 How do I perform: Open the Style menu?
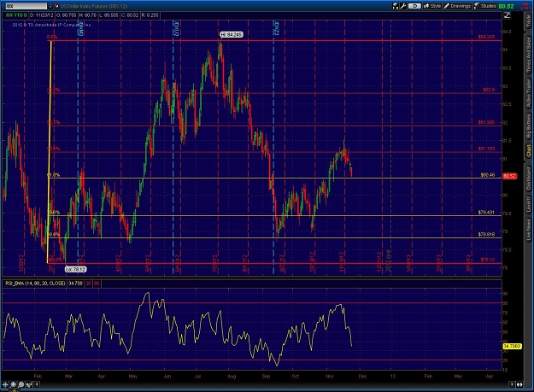click(x=432, y=6)
